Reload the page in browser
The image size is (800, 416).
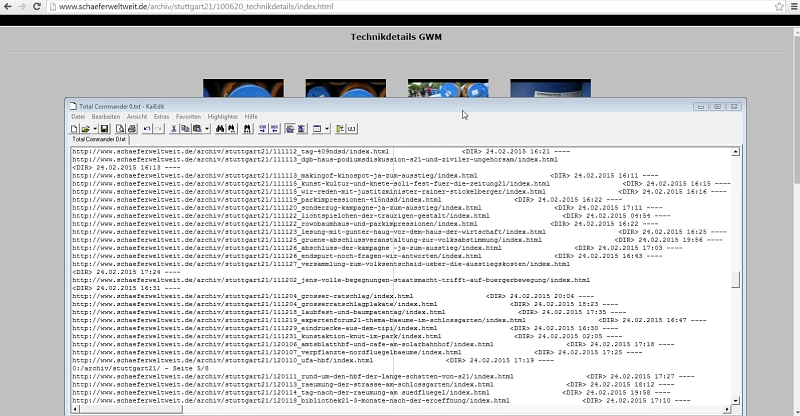[39, 7]
